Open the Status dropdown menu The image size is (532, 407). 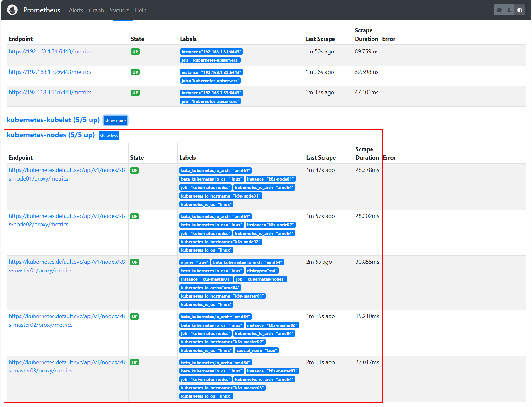point(119,10)
